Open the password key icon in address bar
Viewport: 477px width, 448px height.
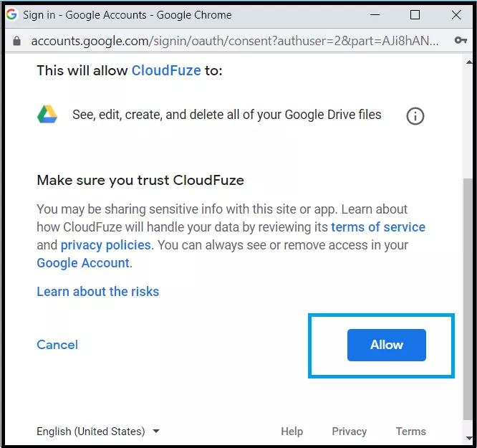(461, 40)
